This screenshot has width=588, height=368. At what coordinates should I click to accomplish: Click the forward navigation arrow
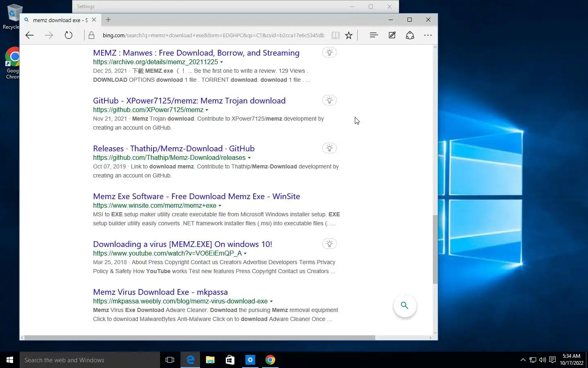49,35
